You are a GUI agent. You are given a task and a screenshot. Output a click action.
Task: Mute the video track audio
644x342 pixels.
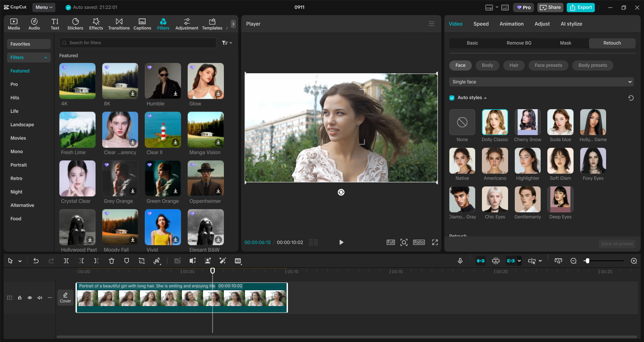tap(40, 298)
